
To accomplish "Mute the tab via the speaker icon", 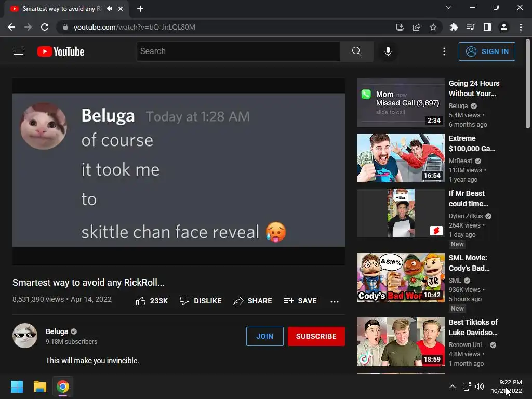I will (109, 9).
